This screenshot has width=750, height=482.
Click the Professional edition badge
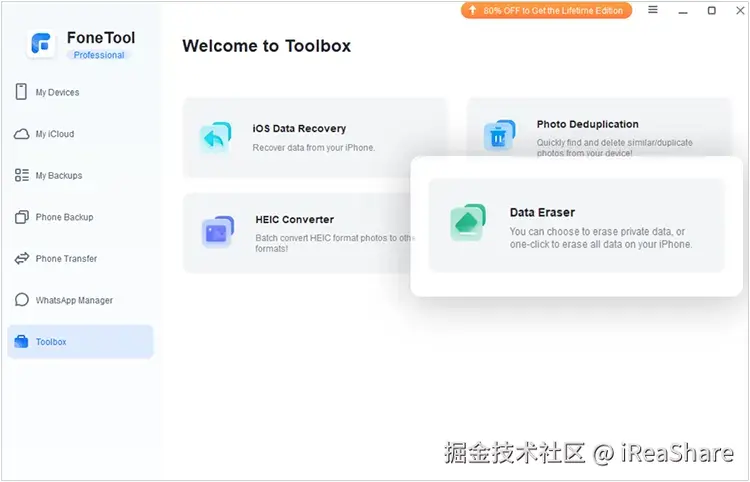click(99, 55)
